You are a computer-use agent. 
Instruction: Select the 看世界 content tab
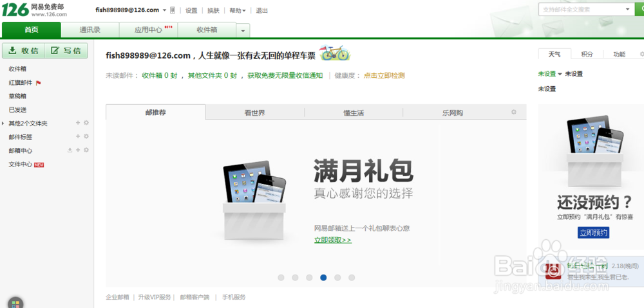click(254, 113)
